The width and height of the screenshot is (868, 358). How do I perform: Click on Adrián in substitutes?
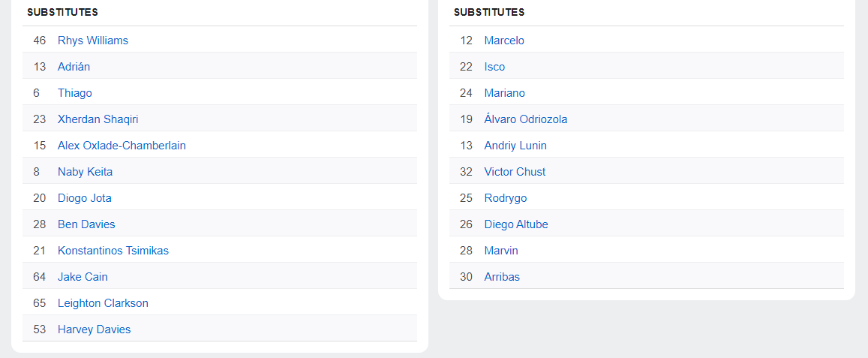74,67
